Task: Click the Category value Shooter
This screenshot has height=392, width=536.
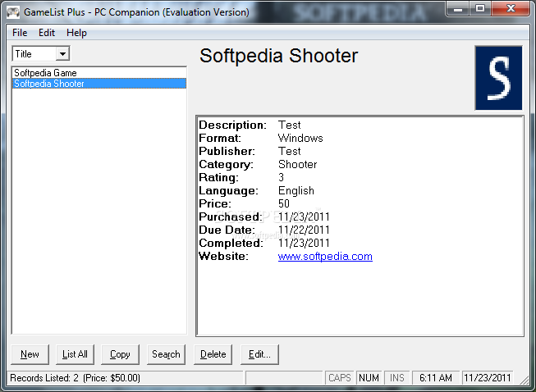Action: (x=297, y=164)
